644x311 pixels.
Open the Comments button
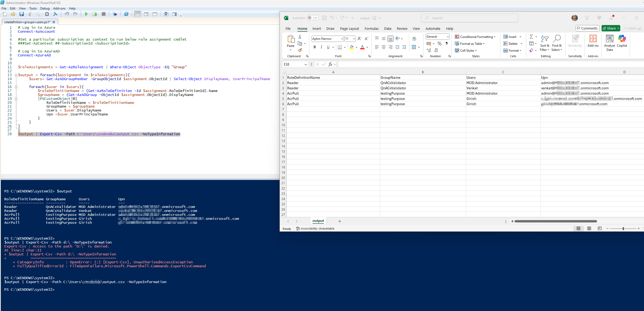pos(587,28)
